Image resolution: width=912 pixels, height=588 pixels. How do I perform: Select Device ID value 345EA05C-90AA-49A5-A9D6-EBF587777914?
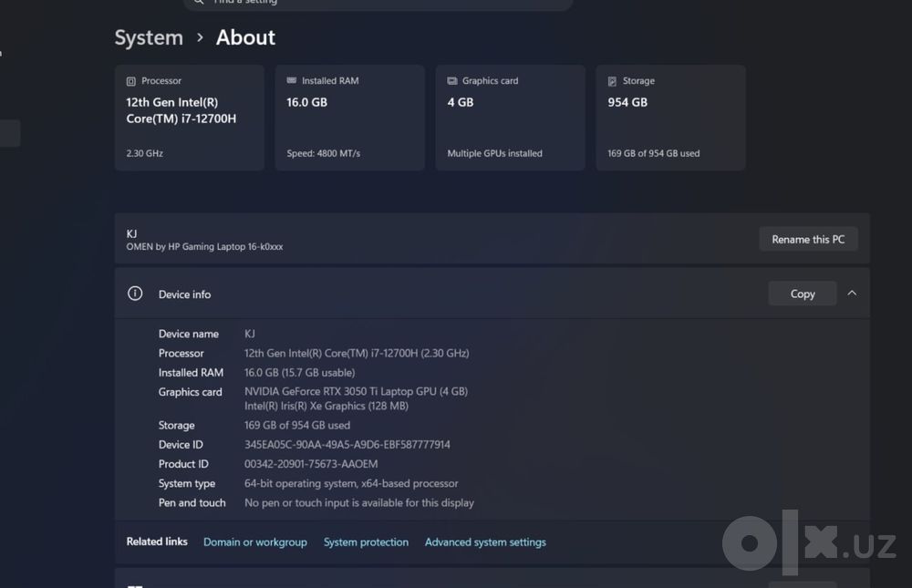click(347, 445)
